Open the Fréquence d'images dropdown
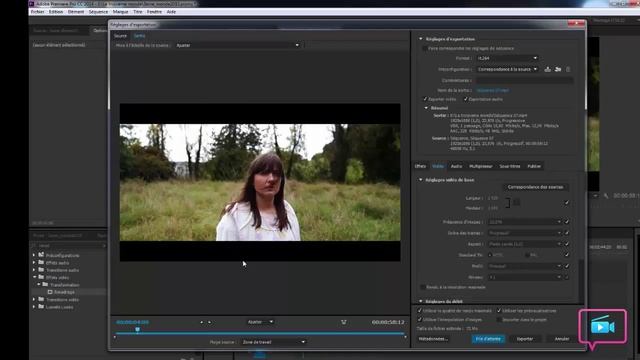 click(525, 222)
